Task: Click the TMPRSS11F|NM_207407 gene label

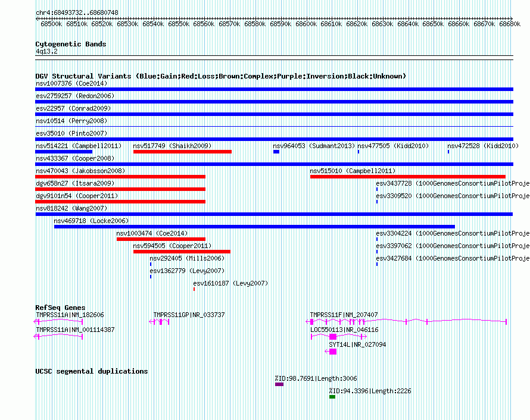Action: (344, 315)
